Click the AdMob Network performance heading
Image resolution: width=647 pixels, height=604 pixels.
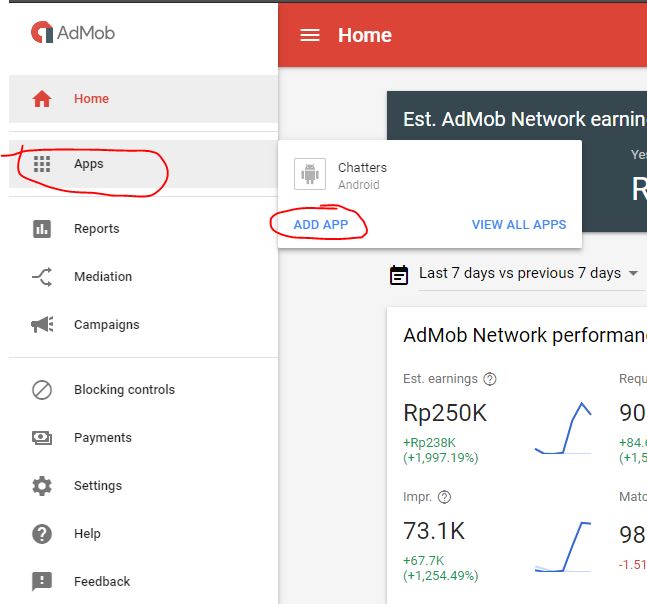[525, 335]
